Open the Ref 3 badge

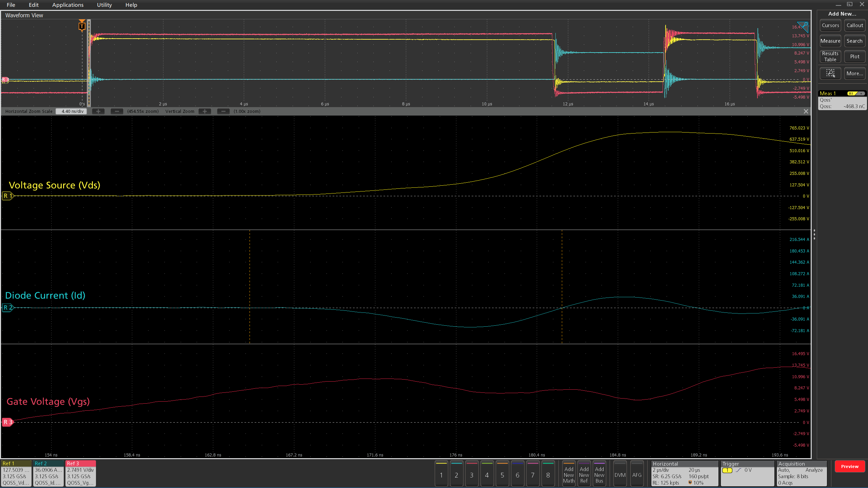[x=81, y=473]
